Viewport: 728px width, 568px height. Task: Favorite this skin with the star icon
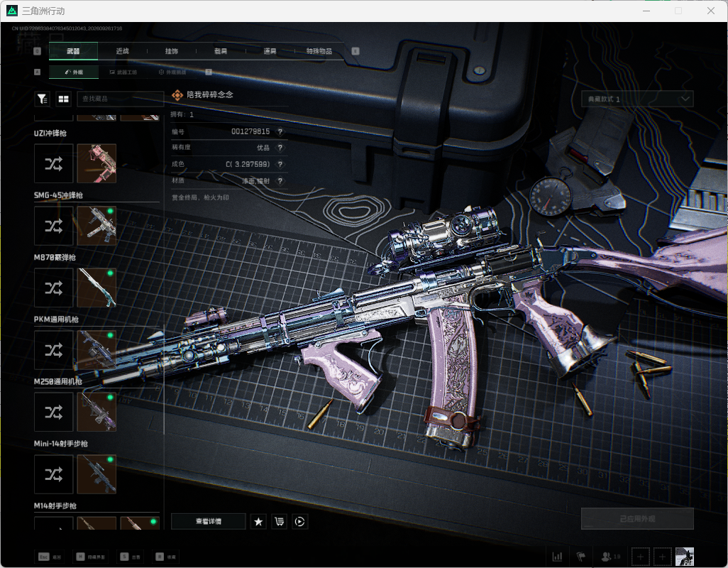(258, 522)
